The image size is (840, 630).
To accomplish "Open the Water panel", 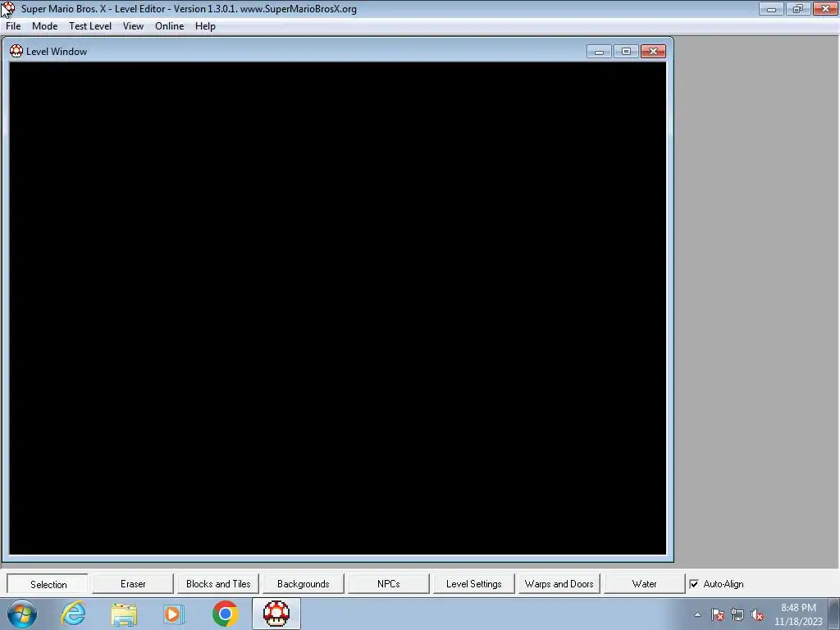I will pyautogui.click(x=644, y=584).
